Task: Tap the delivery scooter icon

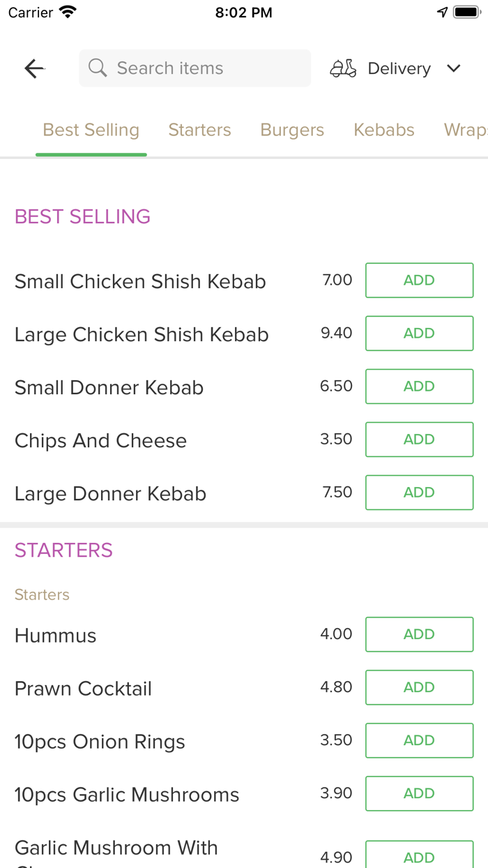Action: [x=343, y=68]
